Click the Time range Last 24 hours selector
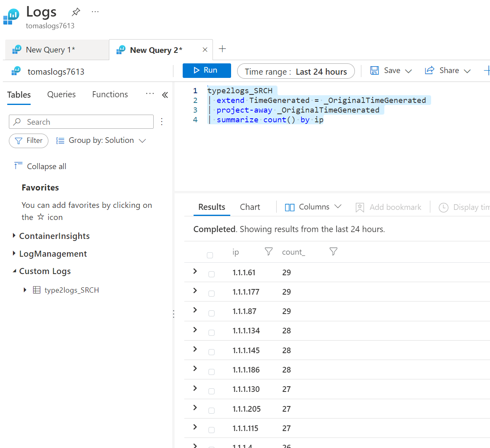The width and height of the screenshot is (490, 448). [x=296, y=71]
